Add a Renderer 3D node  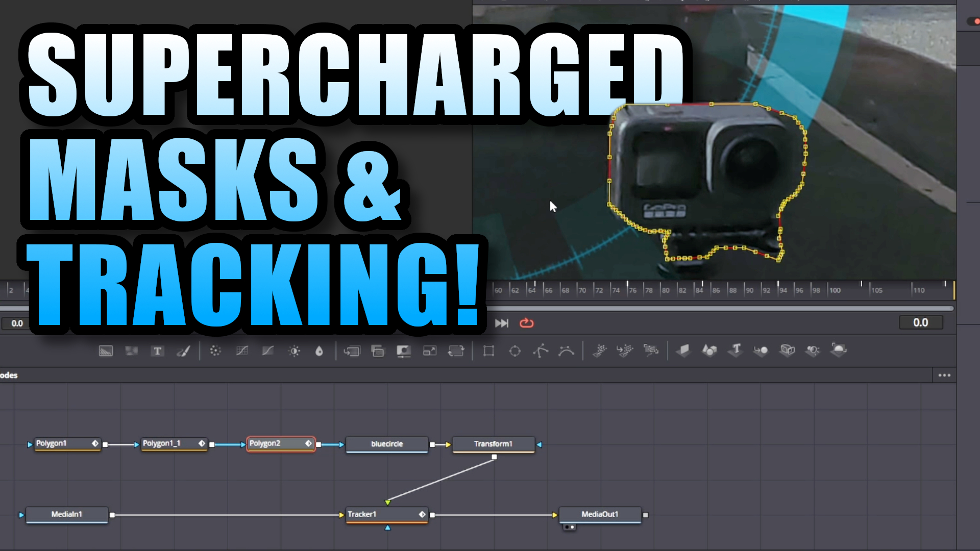[x=839, y=350]
